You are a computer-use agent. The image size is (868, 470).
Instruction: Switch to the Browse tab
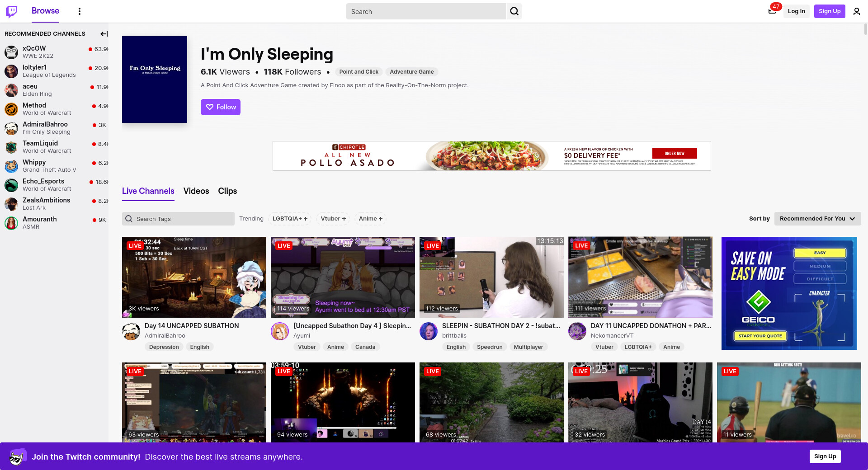(x=45, y=11)
